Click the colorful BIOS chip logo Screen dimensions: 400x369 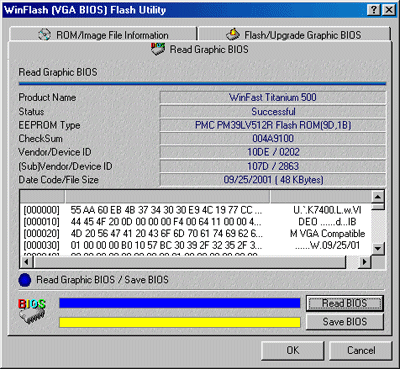click(x=32, y=311)
